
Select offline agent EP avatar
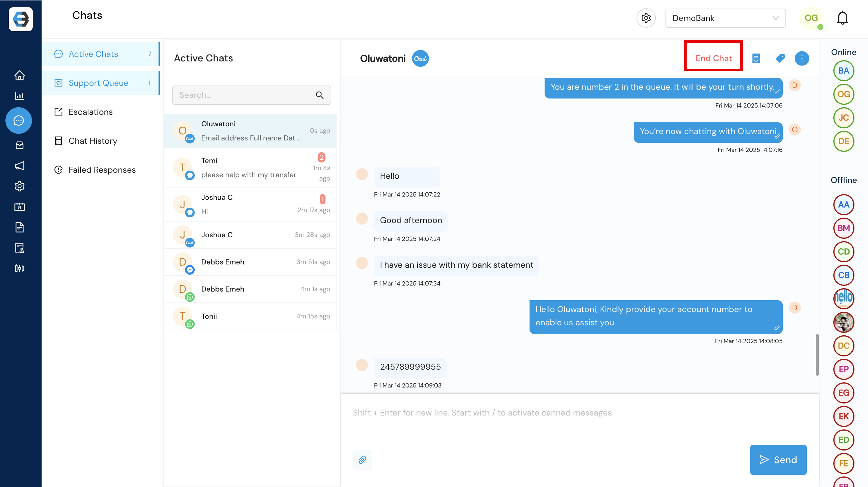point(843,369)
